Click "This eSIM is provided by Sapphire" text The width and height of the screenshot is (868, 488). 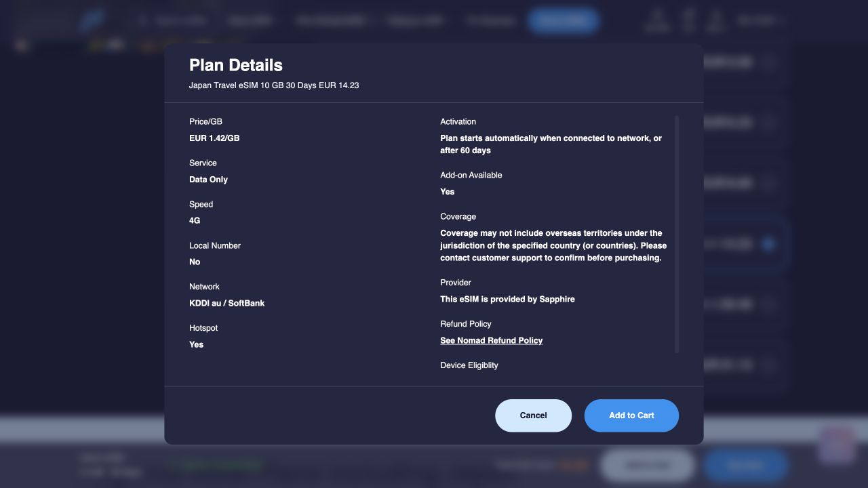point(507,299)
